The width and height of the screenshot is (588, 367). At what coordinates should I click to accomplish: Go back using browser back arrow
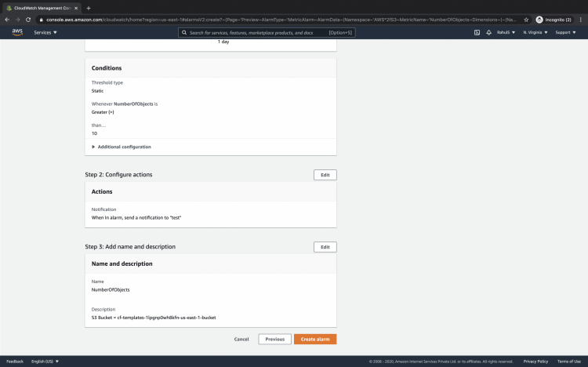click(7, 19)
